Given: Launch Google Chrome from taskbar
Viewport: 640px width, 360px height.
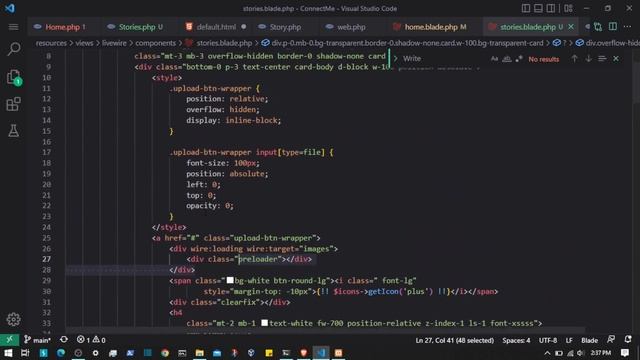Looking at the screenshot, I should coord(165,353).
